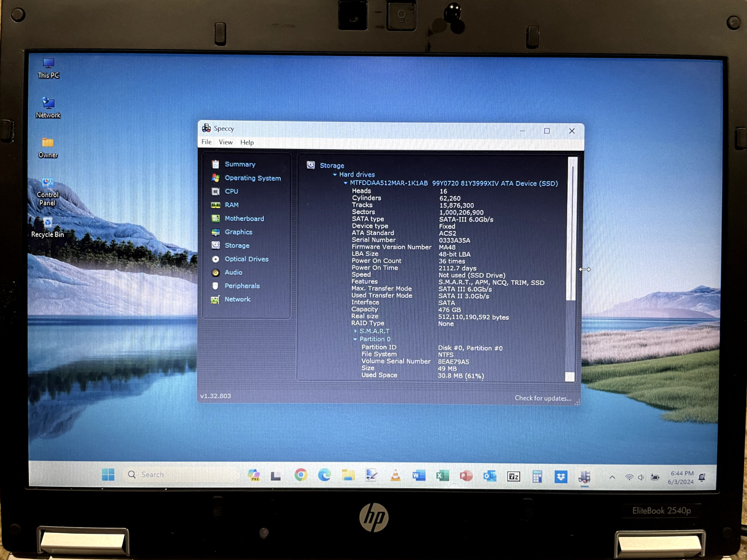The image size is (747, 560).
Task: Click the Check for updates link
Action: point(543,398)
